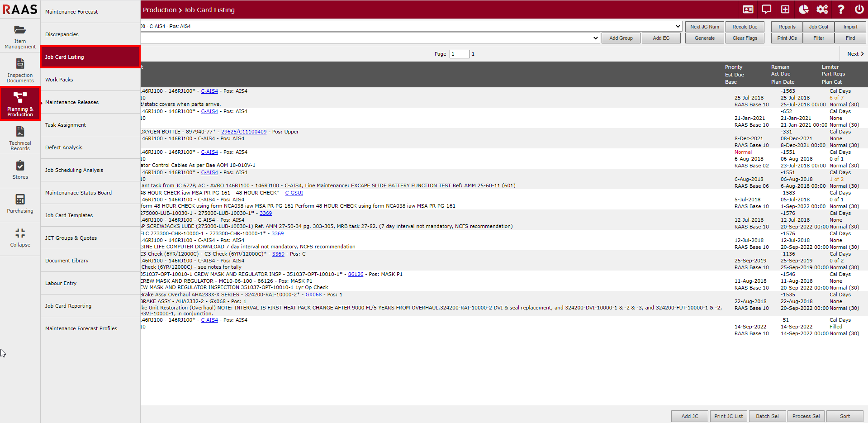Open the GX068 brake assembly link
The width and height of the screenshot is (868, 423).
click(313, 295)
